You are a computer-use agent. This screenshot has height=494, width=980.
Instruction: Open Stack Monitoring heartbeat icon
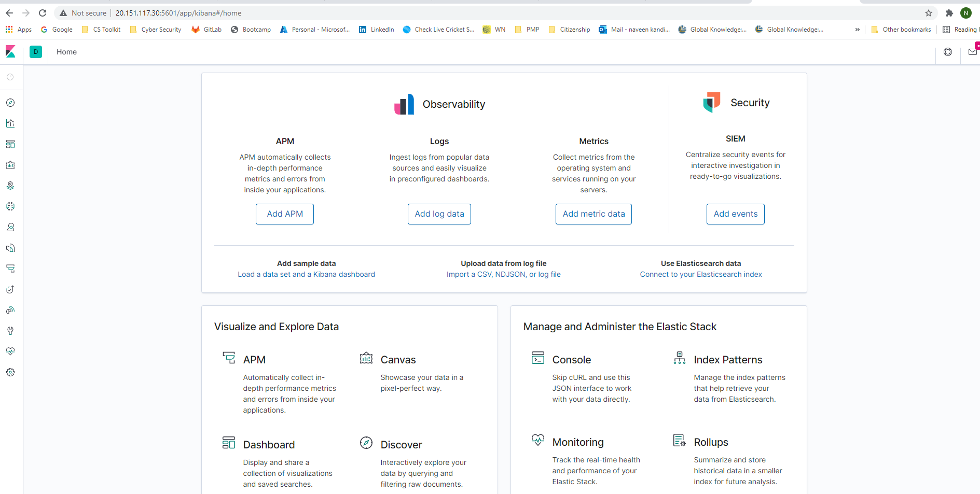(10, 351)
